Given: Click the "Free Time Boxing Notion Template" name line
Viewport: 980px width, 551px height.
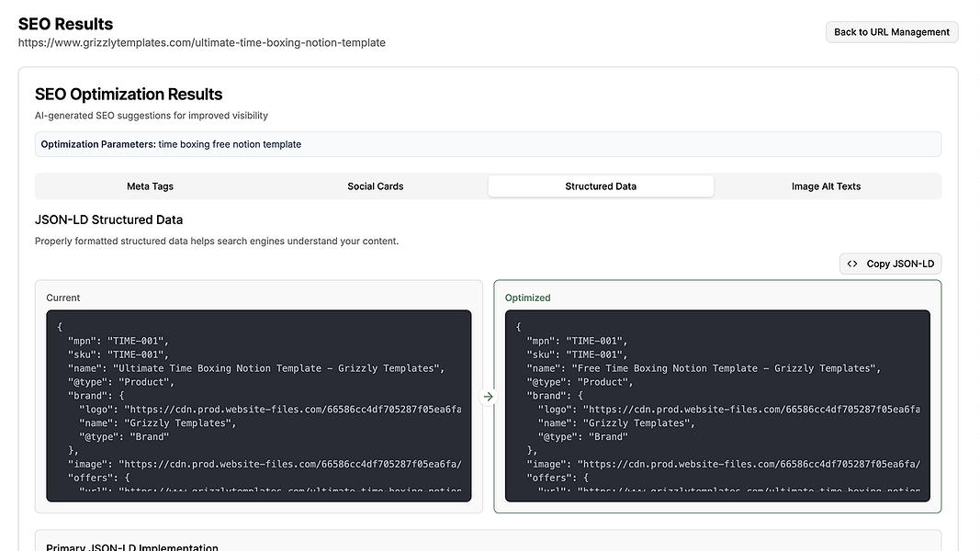Looking at the screenshot, I should click(704, 368).
